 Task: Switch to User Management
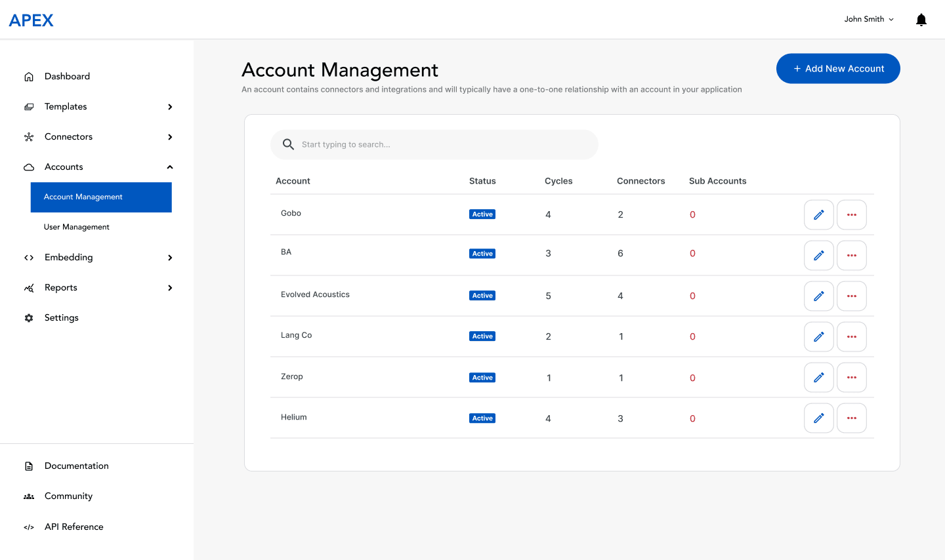tap(76, 227)
